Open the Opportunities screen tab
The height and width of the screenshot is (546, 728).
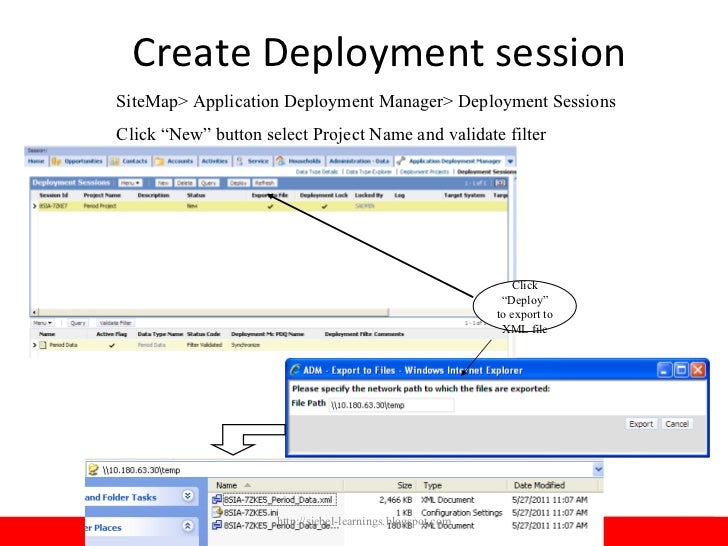(x=83, y=161)
